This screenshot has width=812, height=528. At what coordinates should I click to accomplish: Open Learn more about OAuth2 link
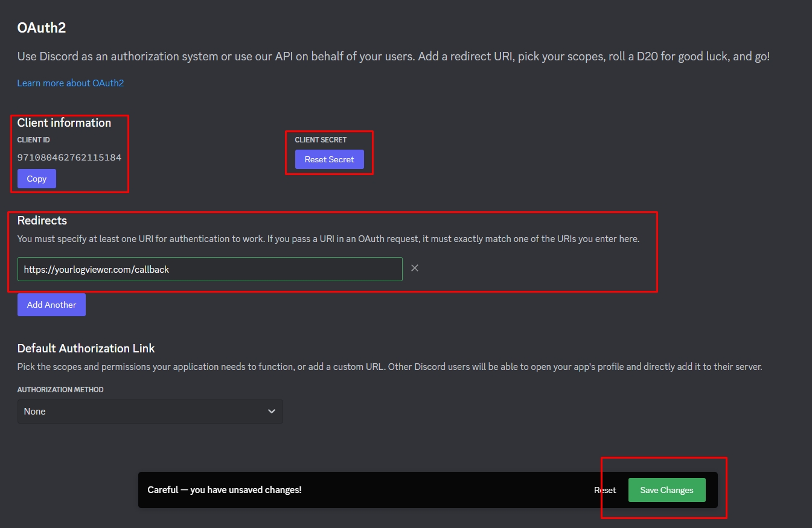tap(70, 83)
